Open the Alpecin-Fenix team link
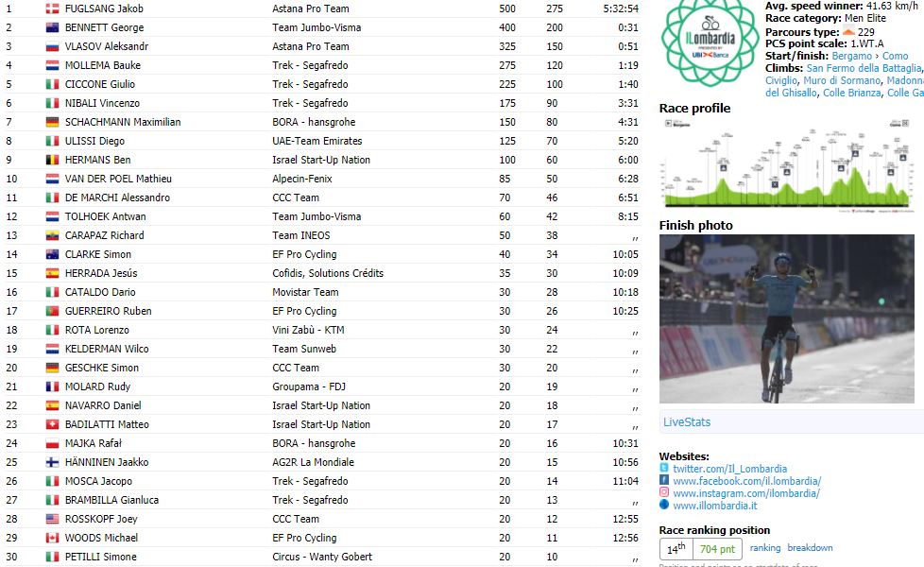 pyautogui.click(x=301, y=179)
